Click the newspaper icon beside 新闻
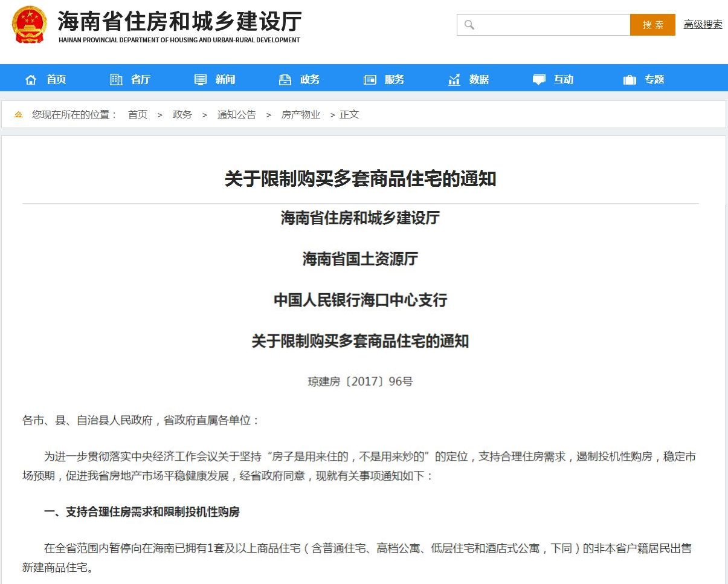The width and height of the screenshot is (728, 584). pyautogui.click(x=201, y=80)
